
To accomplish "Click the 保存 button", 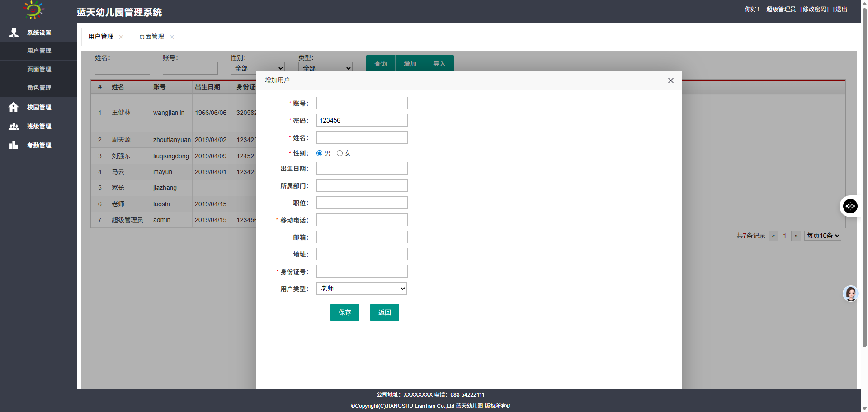I will pos(344,313).
